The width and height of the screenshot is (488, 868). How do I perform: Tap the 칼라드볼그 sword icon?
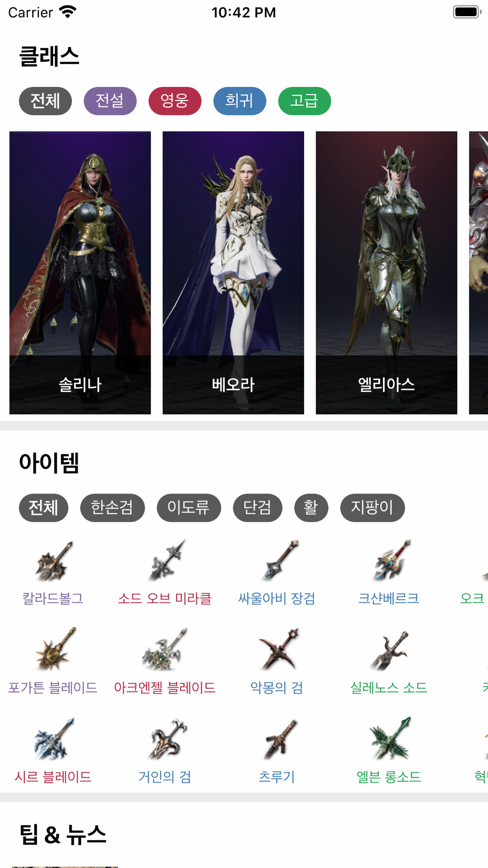click(x=53, y=561)
